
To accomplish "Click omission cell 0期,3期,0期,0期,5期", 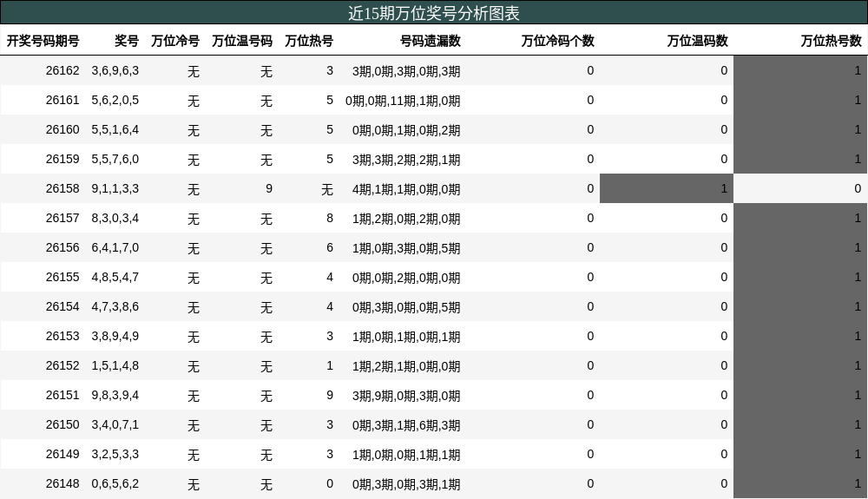I will coord(406,307).
